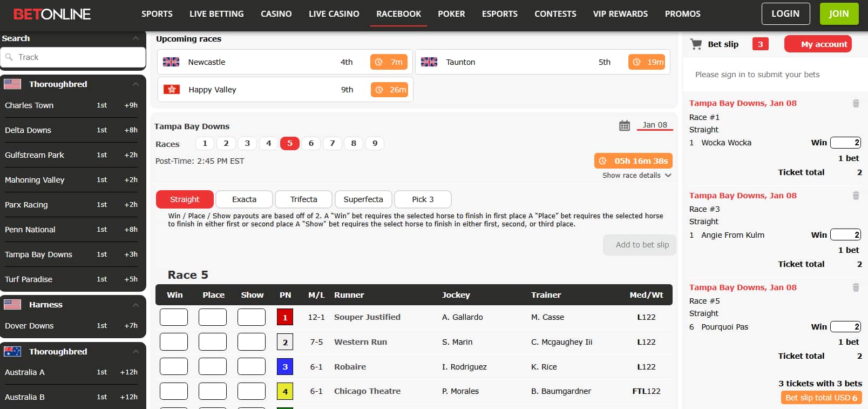Check the Win box for Western Run
Screen dimensions: 868x409
[x=174, y=342]
